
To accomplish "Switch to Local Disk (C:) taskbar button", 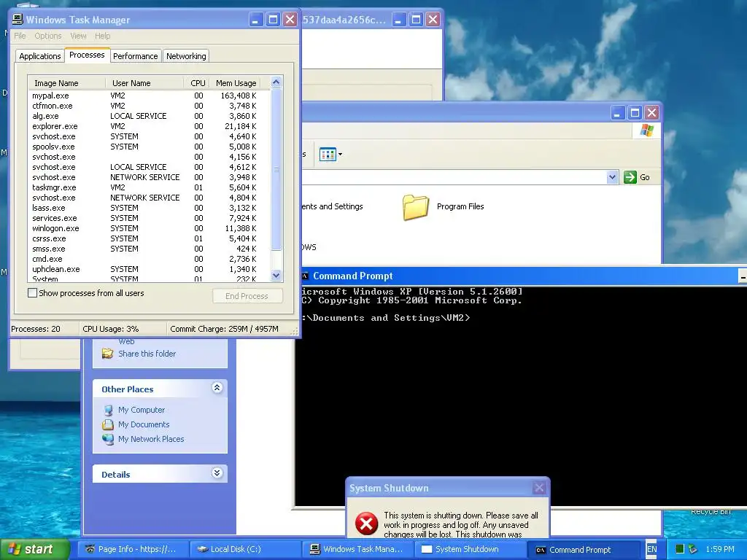I will coord(245,549).
